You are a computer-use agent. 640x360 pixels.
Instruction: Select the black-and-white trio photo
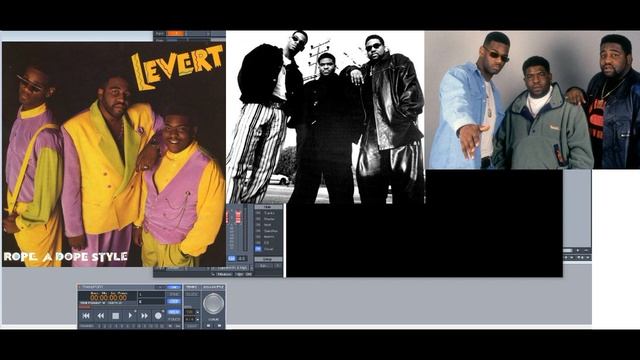tap(325, 117)
